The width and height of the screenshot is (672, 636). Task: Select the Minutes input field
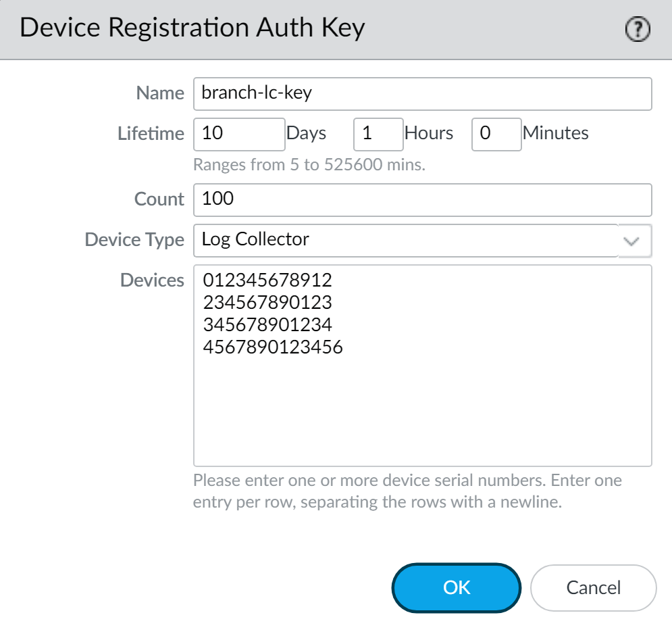click(x=496, y=134)
